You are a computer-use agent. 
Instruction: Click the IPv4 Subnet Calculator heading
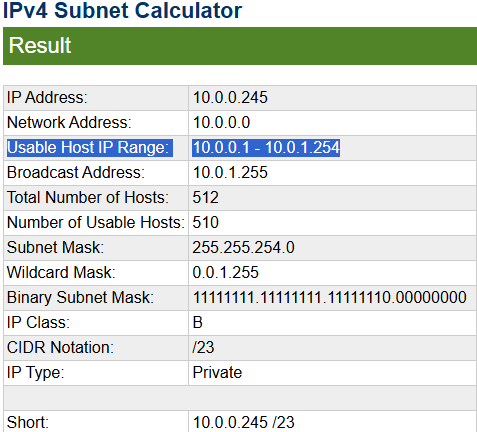pos(122,11)
